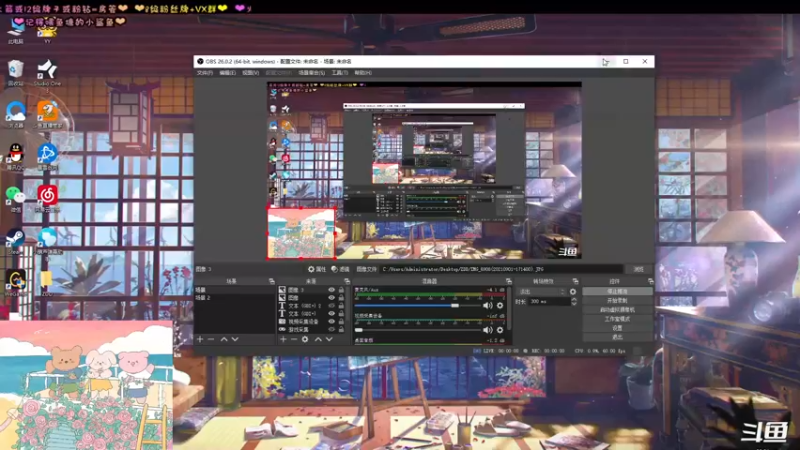The image size is (800, 450).
Task: Toggle lock on source 图像
Action: (x=341, y=297)
